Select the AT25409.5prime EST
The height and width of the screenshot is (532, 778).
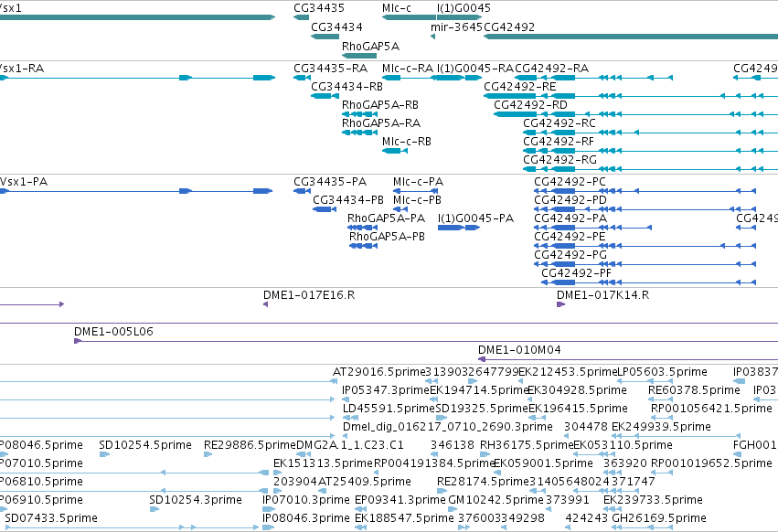364,482
